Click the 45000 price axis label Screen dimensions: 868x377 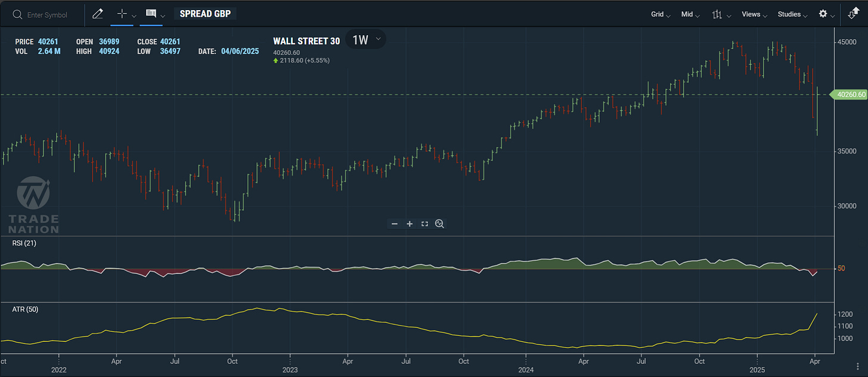pos(847,42)
